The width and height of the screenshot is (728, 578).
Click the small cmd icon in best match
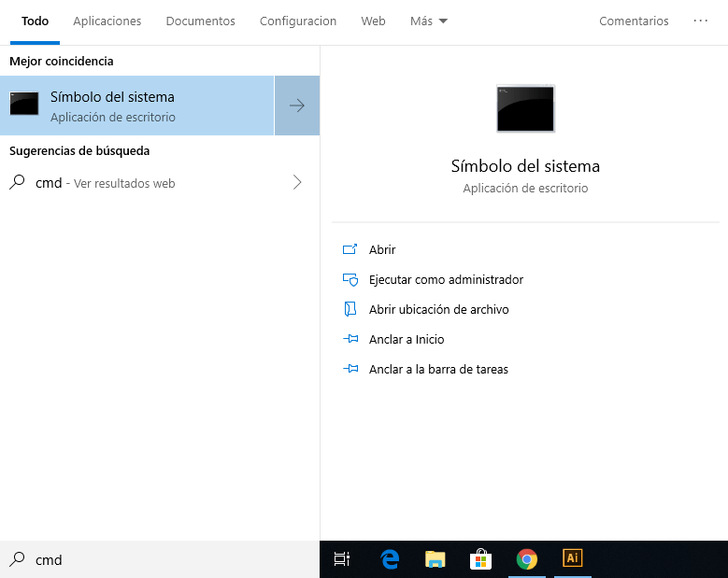(24, 104)
